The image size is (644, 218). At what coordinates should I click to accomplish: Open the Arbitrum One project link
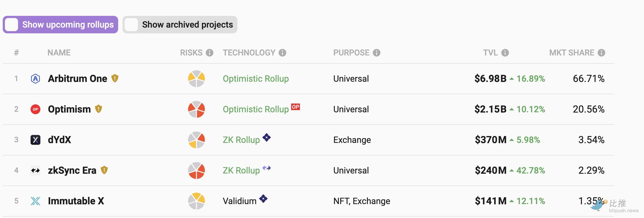(x=77, y=79)
